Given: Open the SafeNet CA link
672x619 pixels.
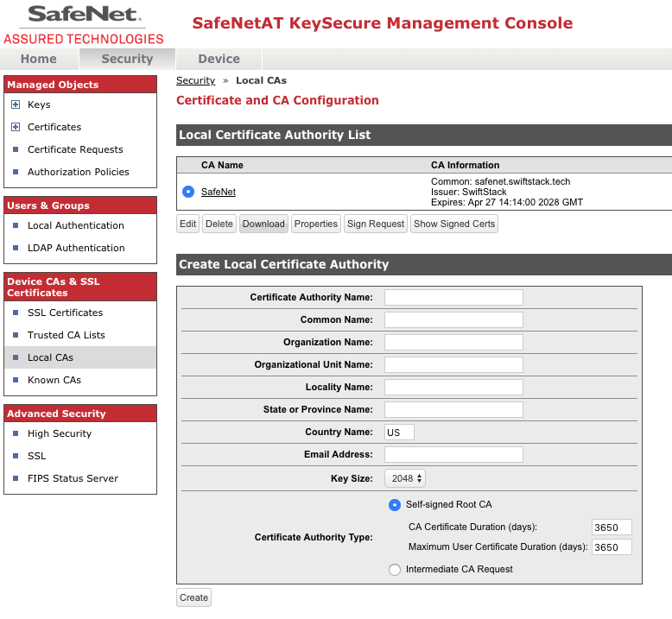Looking at the screenshot, I should 219,192.
